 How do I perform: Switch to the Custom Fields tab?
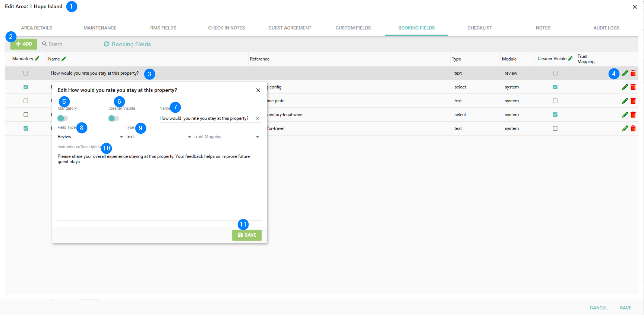click(353, 28)
